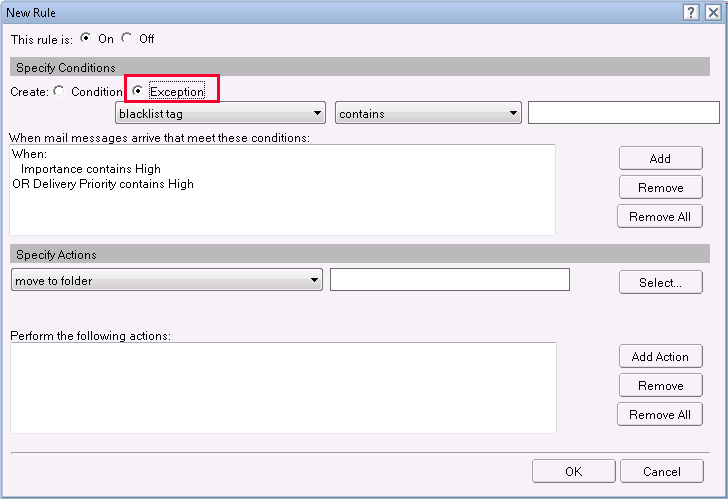The image size is (728, 499).
Task: Open the blacklist tag dropdown
Action: [x=221, y=114]
